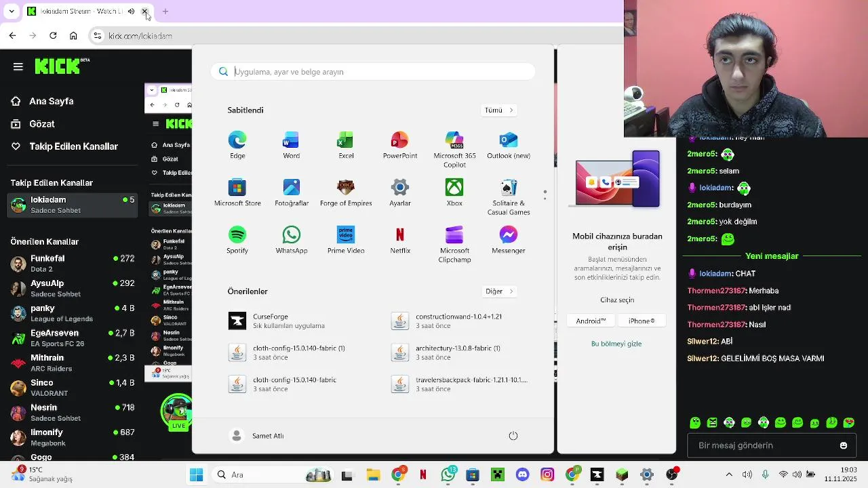Open Prime Video app
Screen dimensions: 868x488
[x=346, y=240]
